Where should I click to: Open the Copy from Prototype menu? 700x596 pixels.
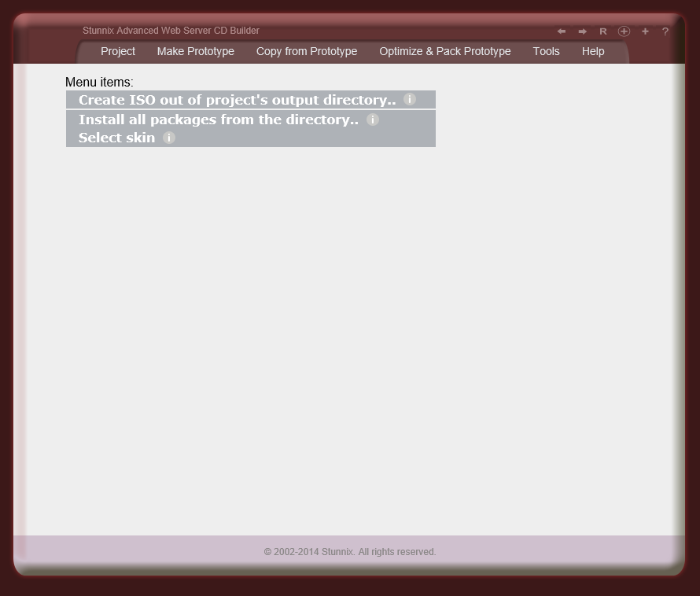pyautogui.click(x=307, y=51)
